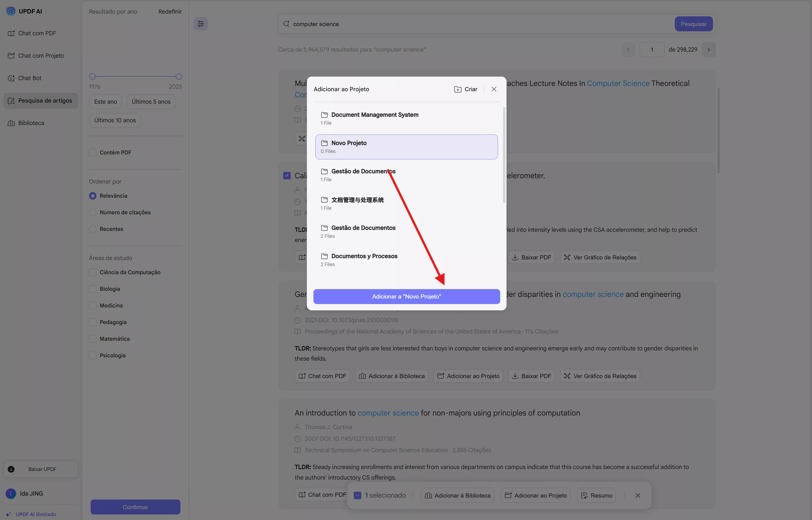Open Chat com PDF for introduction article
This screenshot has width=812, height=520.
(321, 495)
